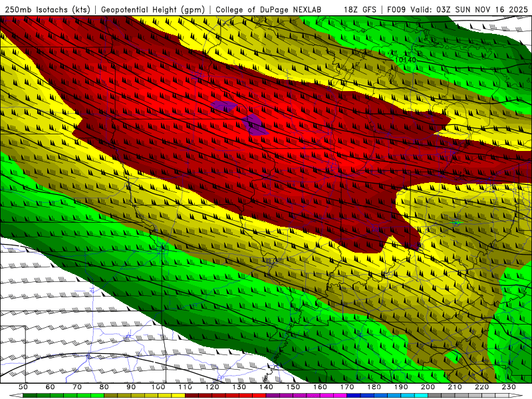Click the '10140' height contour label
The image size is (532, 399).
click(x=406, y=60)
